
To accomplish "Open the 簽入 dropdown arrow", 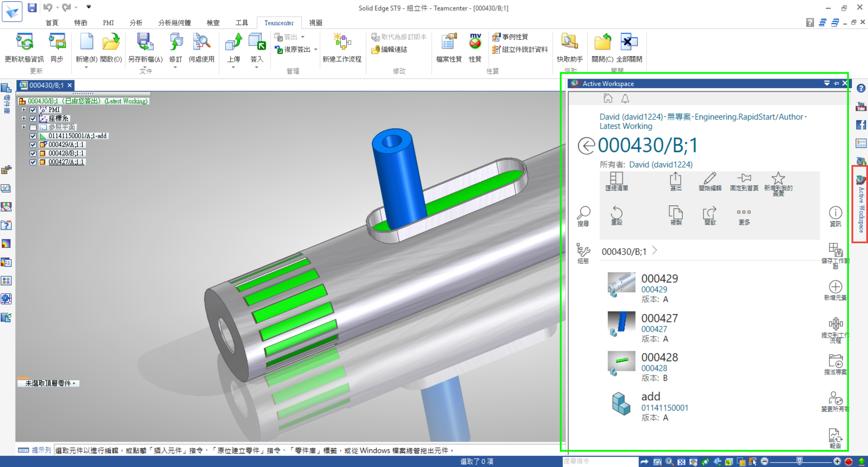I will tap(257, 67).
